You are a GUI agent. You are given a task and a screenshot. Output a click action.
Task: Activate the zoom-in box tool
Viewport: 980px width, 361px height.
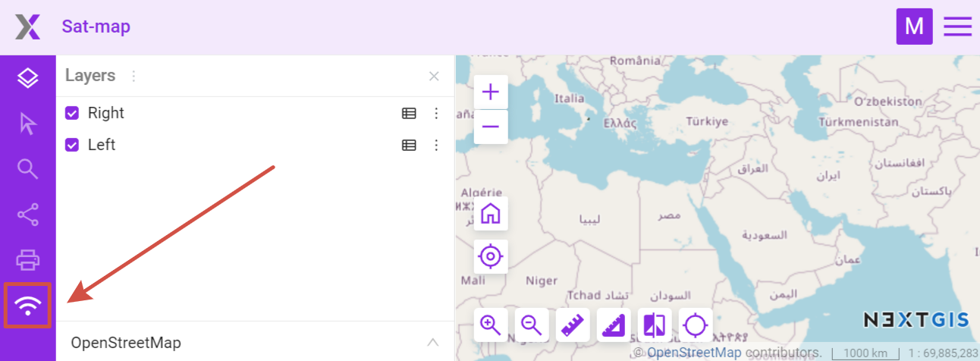tap(491, 325)
